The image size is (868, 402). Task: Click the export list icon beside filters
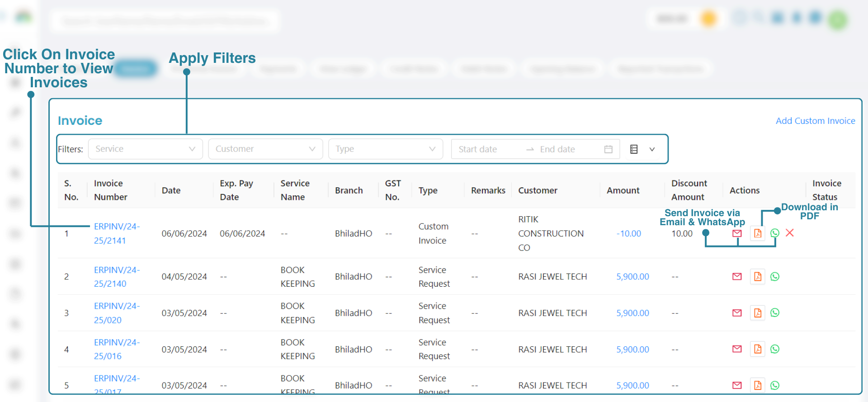click(634, 149)
